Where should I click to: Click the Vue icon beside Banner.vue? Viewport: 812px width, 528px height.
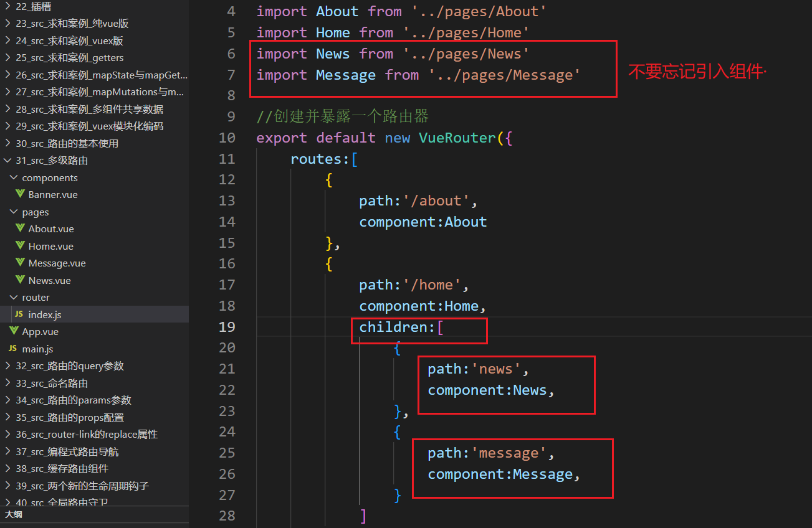tap(21, 194)
